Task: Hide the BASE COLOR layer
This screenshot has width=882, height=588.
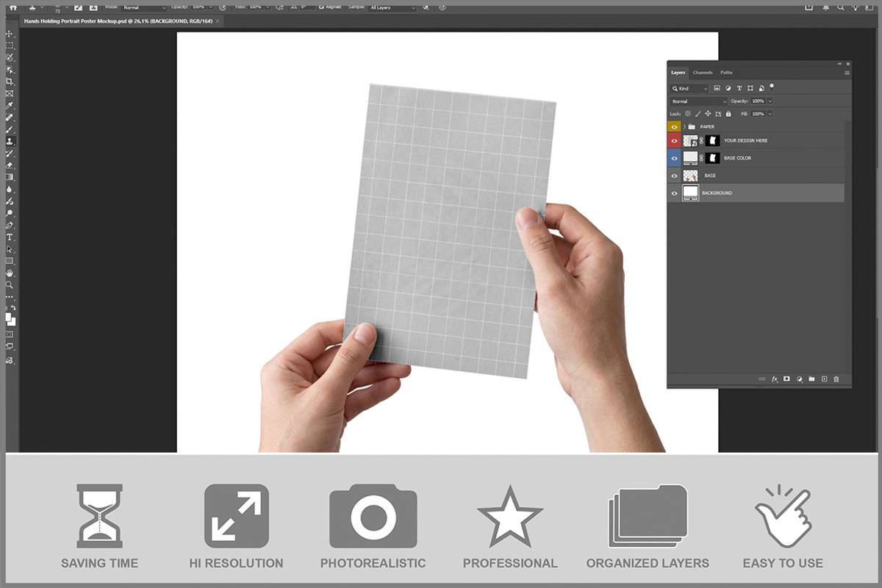Action: point(675,158)
